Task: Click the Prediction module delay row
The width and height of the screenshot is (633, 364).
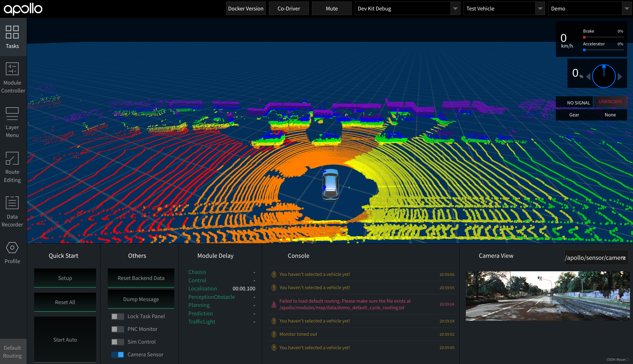Action: tap(222, 314)
